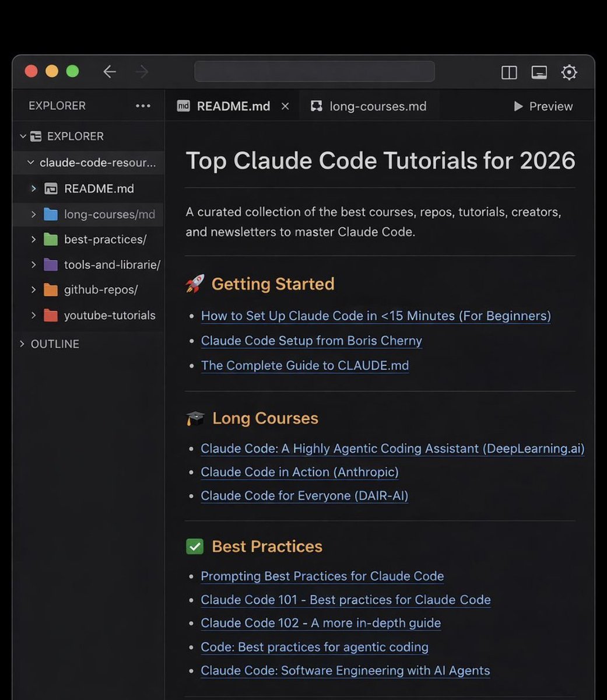Click the claude-code-resour... root folder name
The height and width of the screenshot is (700, 607).
pos(98,163)
